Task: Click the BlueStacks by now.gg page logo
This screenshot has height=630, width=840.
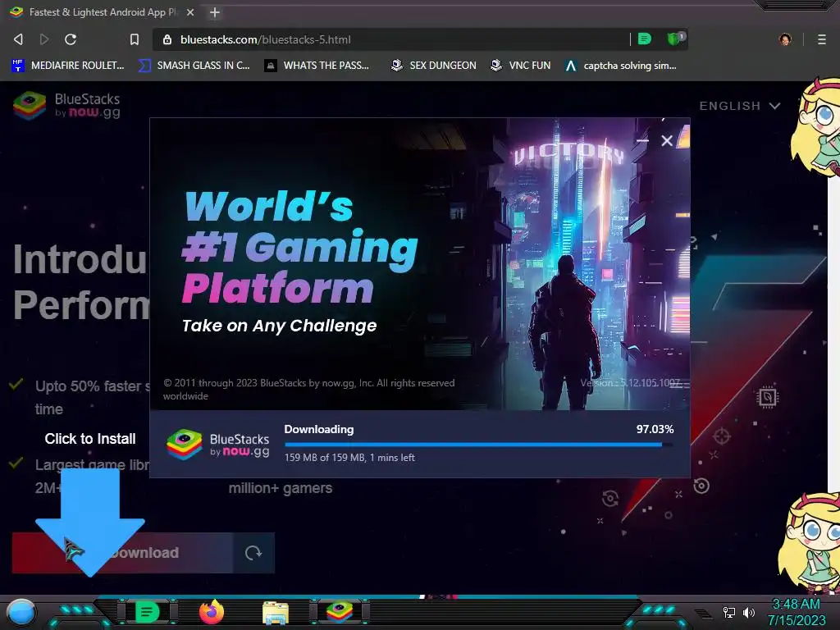Action: 67,105
